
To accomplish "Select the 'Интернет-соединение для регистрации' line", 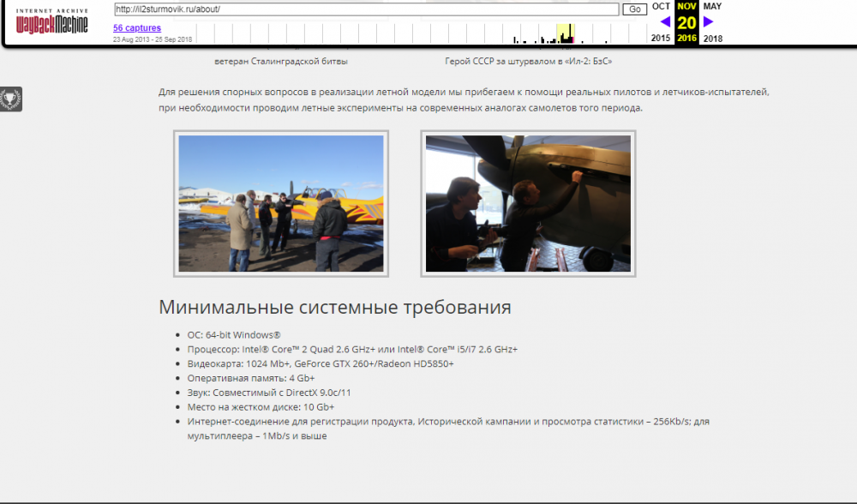I will pyautogui.click(x=448, y=429).
